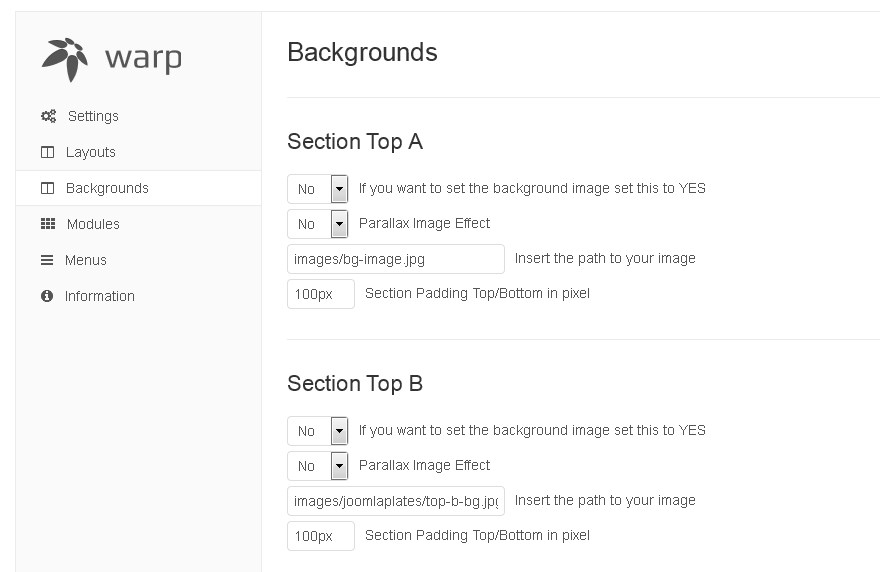The height and width of the screenshot is (572, 880).
Task: Click the Menus hamburger icon
Action: click(47, 260)
